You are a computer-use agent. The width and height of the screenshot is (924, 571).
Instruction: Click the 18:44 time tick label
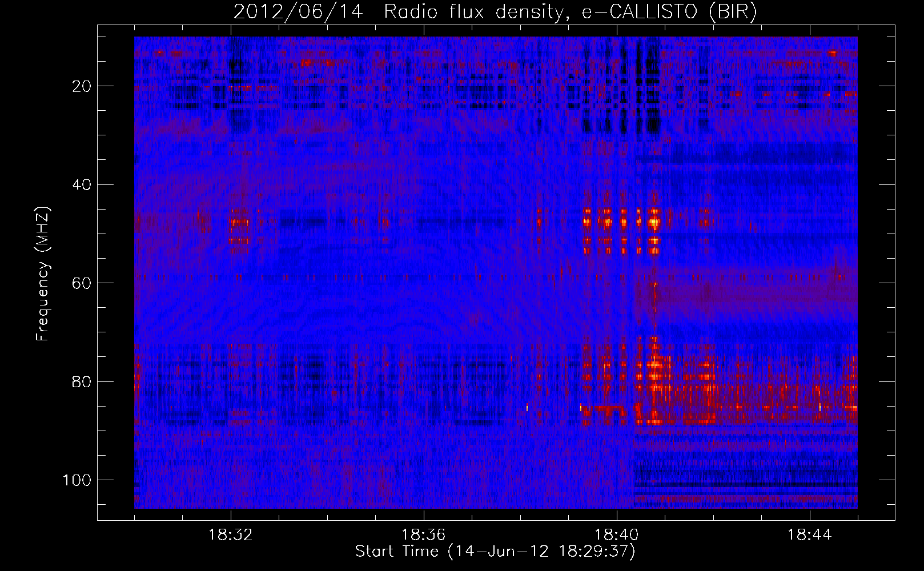809,535
